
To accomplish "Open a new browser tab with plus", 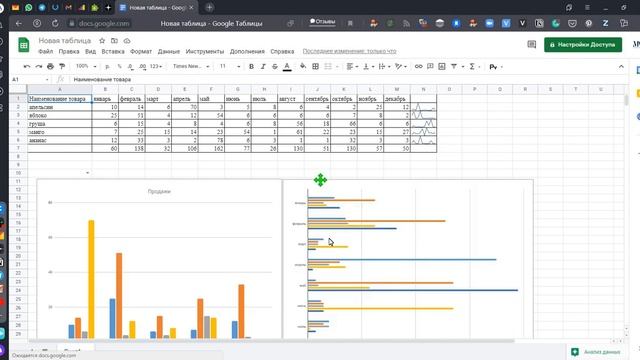I will tap(209, 7).
